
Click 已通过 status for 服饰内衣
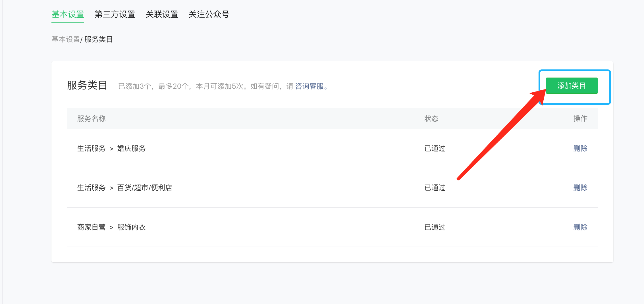tap(435, 227)
